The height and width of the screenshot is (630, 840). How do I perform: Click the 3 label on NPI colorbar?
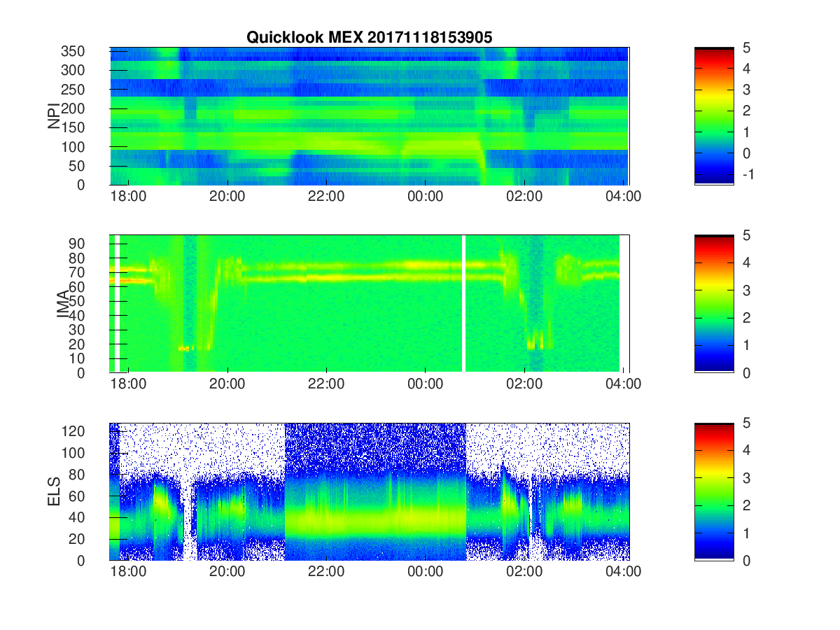747,90
